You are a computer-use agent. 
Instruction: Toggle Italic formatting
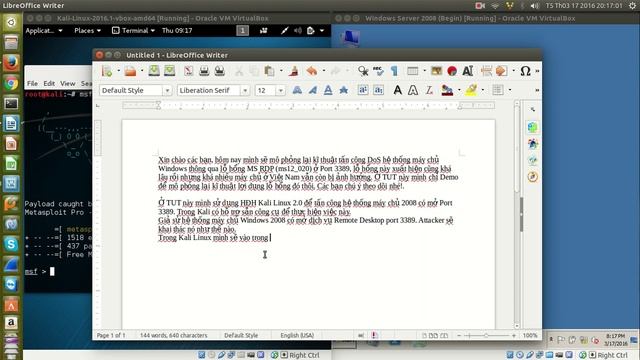coord(313,90)
